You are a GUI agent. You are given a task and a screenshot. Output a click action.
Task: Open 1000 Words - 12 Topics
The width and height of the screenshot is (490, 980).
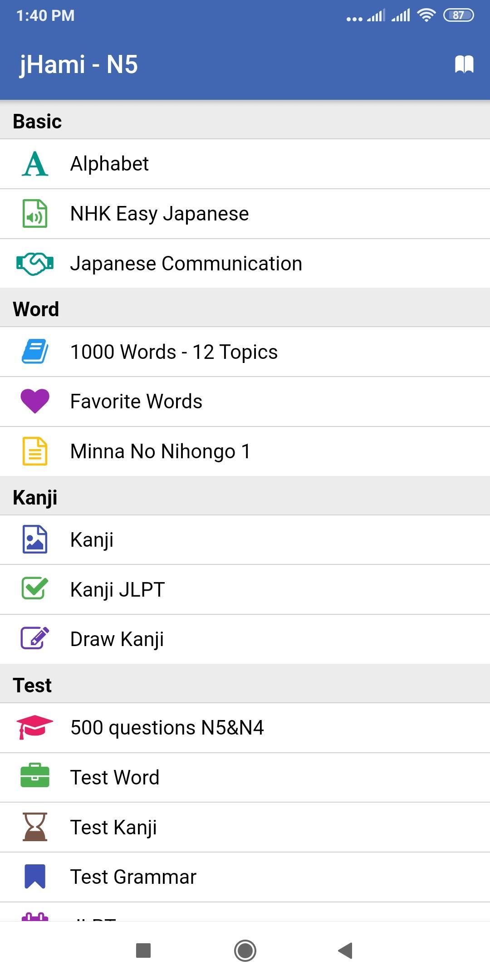(x=174, y=352)
